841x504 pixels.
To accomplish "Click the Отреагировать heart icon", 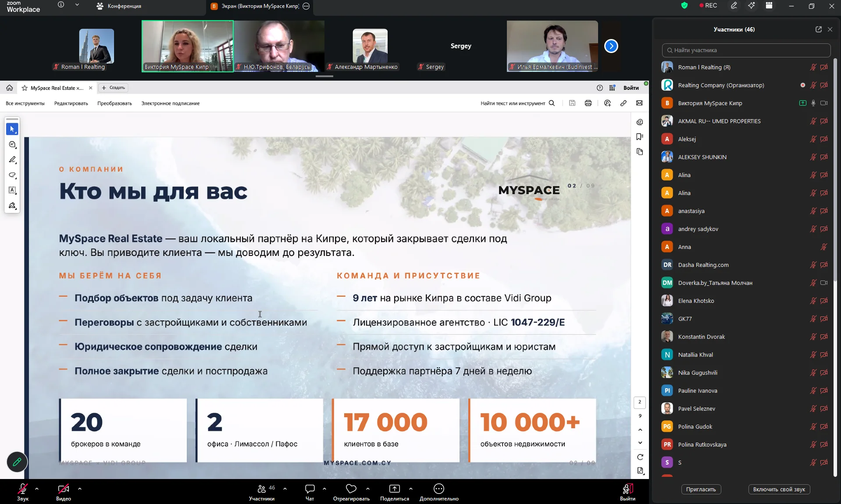I will (351, 489).
